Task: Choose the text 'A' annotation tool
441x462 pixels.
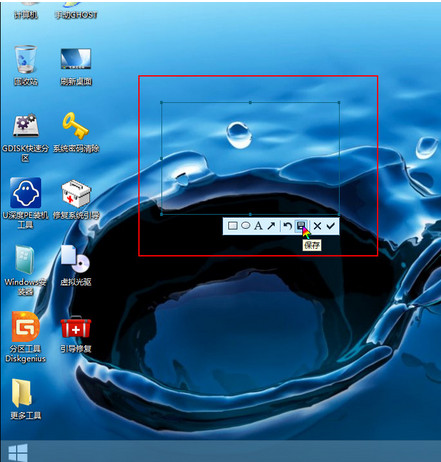Action: click(x=258, y=226)
